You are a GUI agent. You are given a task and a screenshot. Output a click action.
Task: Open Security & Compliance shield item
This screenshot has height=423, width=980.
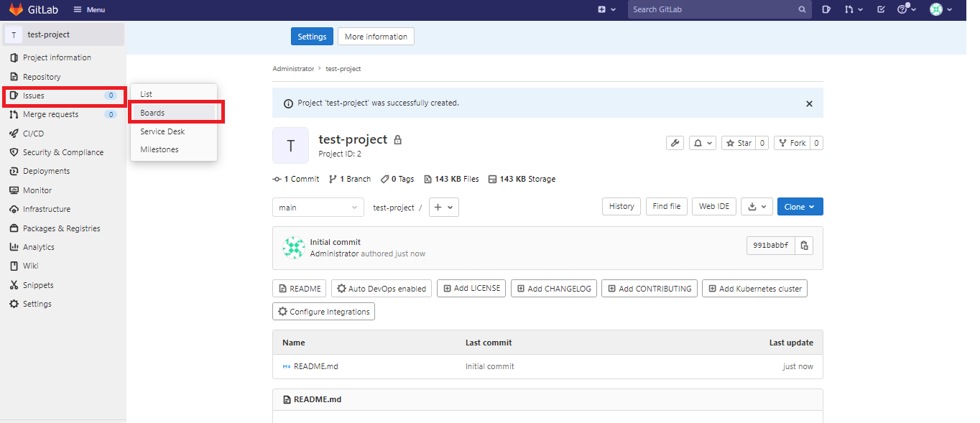pyautogui.click(x=63, y=152)
